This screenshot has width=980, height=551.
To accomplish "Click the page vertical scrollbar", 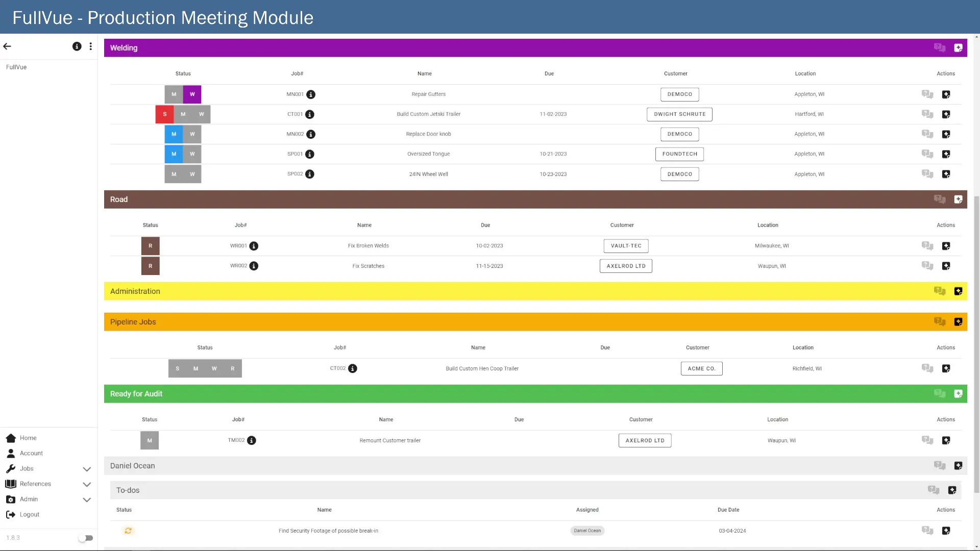I will (x=976, y=344).
